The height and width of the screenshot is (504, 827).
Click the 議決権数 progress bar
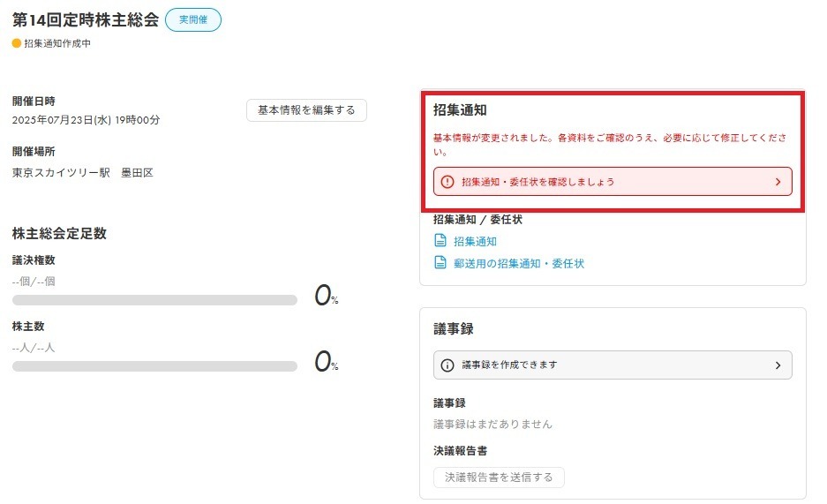[154, 300]
